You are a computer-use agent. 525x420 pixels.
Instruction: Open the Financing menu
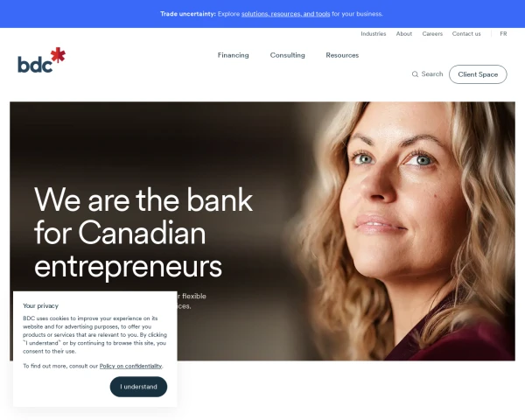[233, 55]
